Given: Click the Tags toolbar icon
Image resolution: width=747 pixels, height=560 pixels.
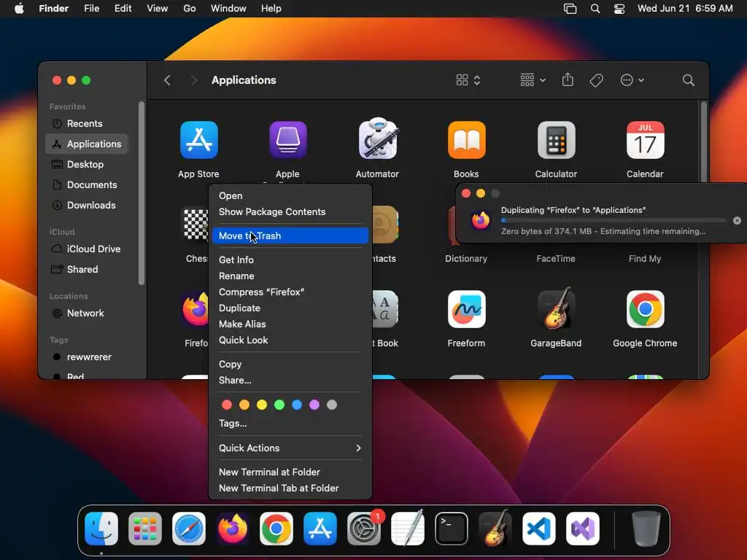Looking at the screenshot, I should pyautogui.click(x=596, y=80).
